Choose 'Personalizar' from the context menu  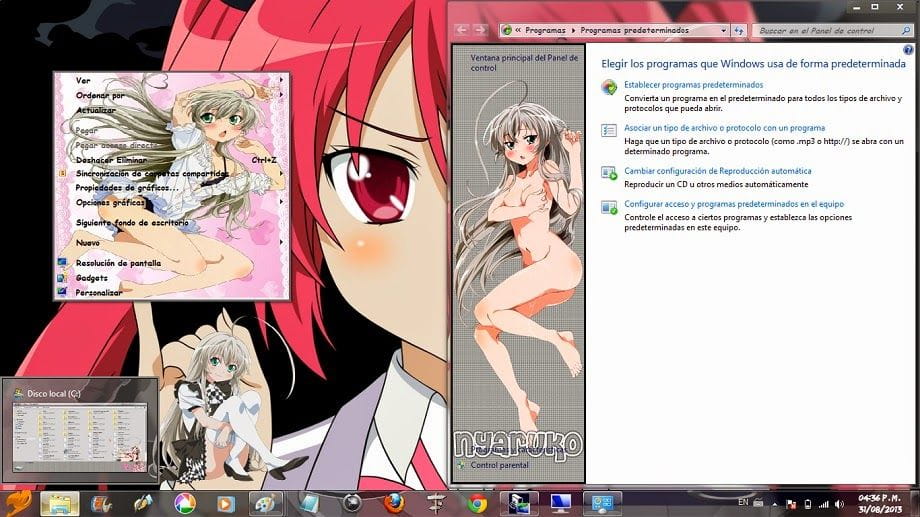tap(99, 292)
